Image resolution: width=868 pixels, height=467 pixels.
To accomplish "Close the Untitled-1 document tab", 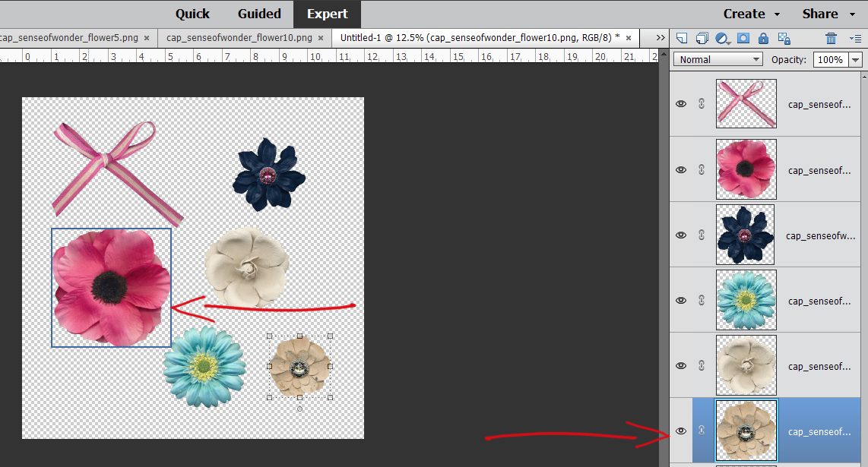I will [629, 38].
